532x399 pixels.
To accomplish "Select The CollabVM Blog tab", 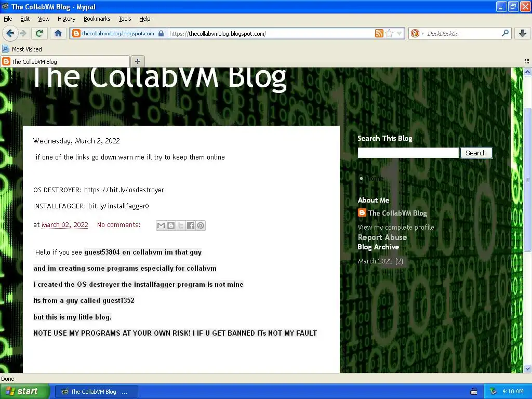I will [x=65, y=61].
